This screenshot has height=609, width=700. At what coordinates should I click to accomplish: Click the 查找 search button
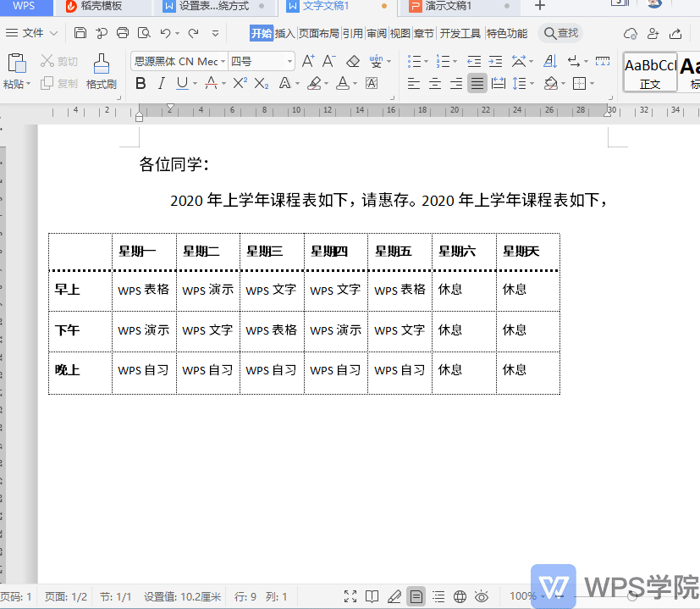click(560, 33)
